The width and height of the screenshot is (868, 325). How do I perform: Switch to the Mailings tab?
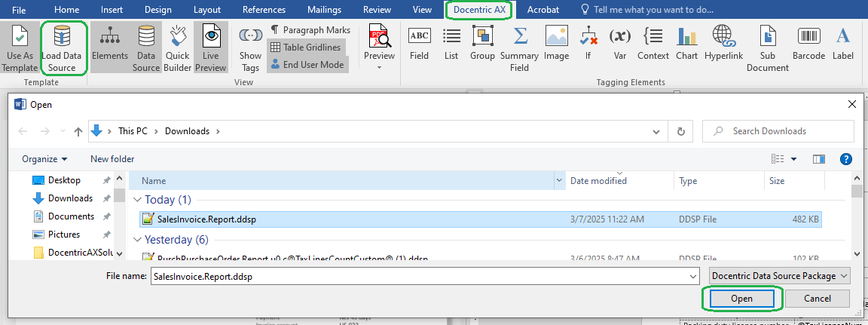tap(325, 9)
